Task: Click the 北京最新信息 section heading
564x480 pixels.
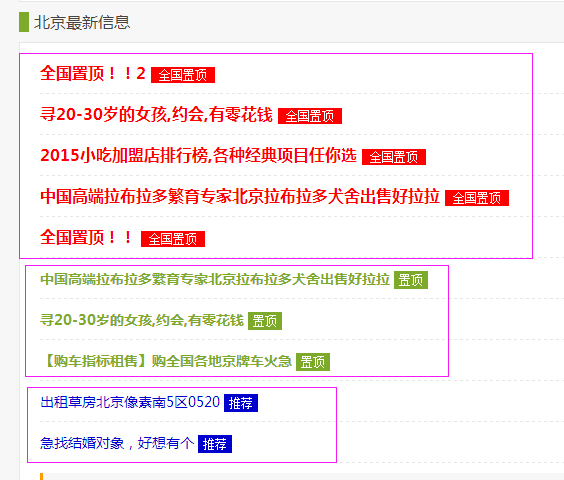Action: (82, 22)
